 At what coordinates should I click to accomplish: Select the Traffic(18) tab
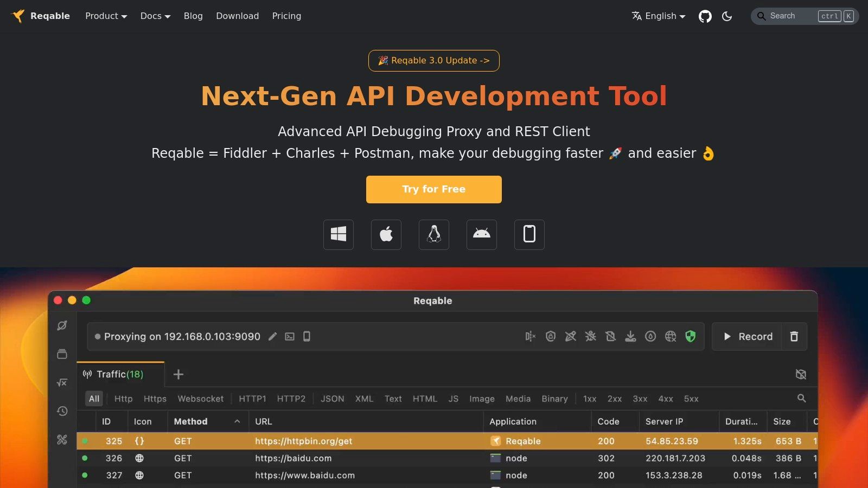pos(120,375)
